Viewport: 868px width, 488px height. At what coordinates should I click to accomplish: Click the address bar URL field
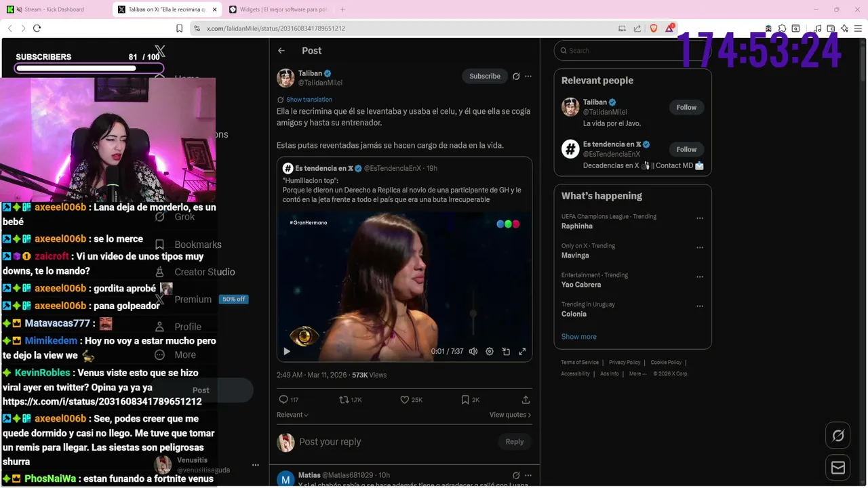click(400, 28)
